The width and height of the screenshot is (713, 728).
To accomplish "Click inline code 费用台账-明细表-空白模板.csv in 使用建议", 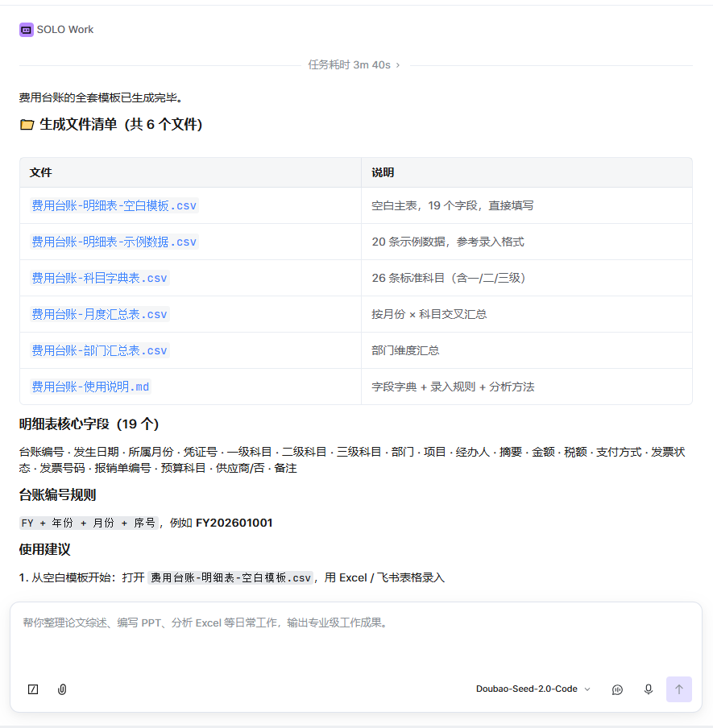I will pos(230,578).
